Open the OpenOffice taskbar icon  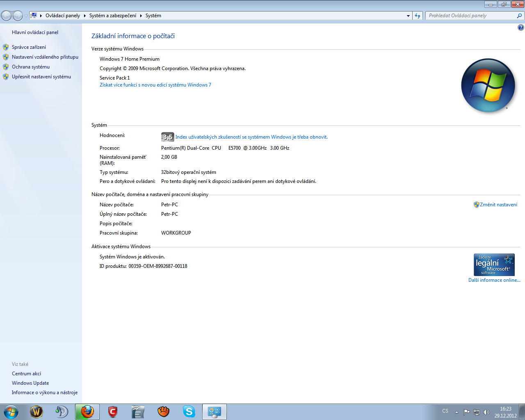point(138,411)
